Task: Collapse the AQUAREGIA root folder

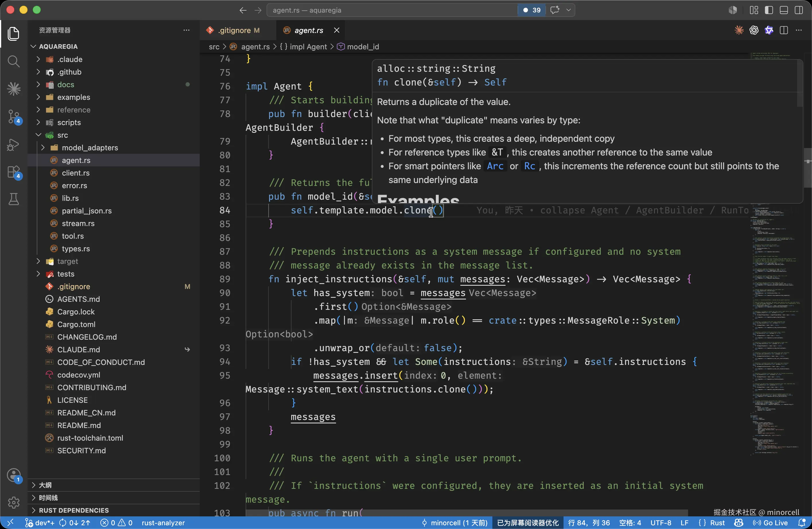Action: (x=114, y=46)
